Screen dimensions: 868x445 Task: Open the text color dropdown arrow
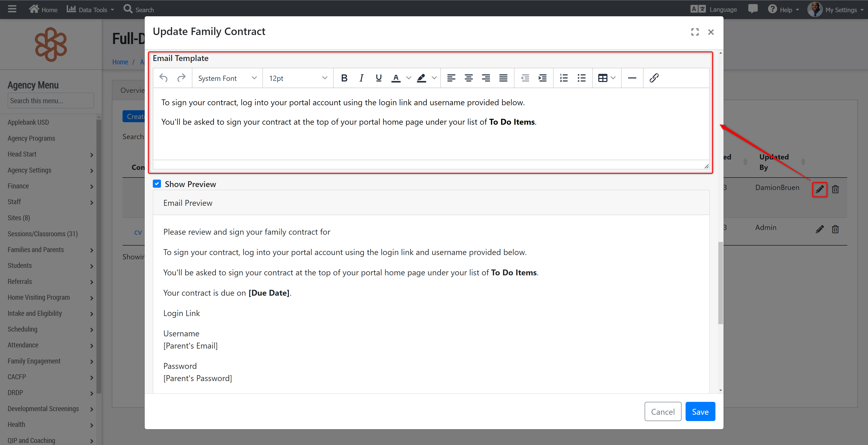pos(409,78)
